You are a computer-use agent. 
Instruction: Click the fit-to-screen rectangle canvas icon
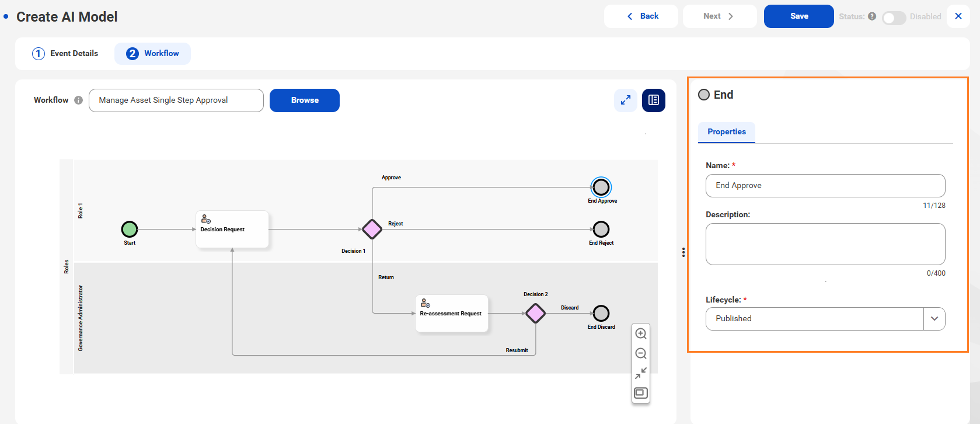coord(641,392)
